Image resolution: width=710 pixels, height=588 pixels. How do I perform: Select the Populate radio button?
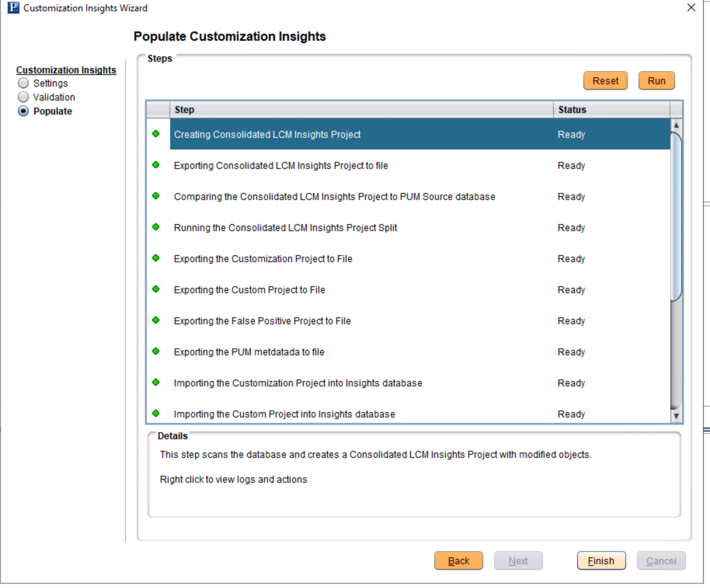tap(23, 111)
